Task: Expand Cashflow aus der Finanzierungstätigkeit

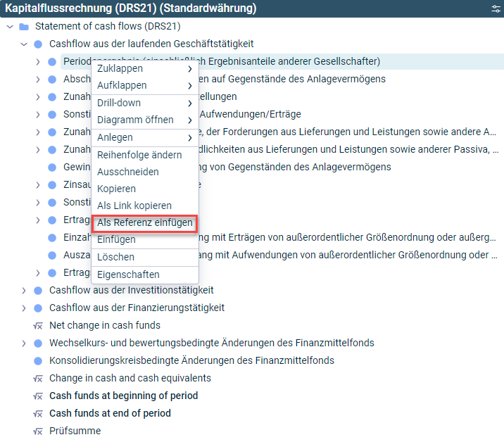Action: pyautogui.click(x=24, y=308)
